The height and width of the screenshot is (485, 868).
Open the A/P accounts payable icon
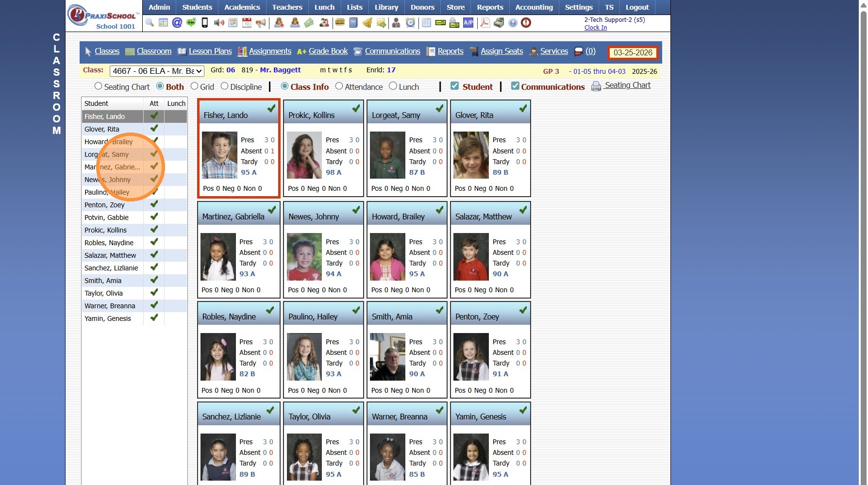(468, 23)
